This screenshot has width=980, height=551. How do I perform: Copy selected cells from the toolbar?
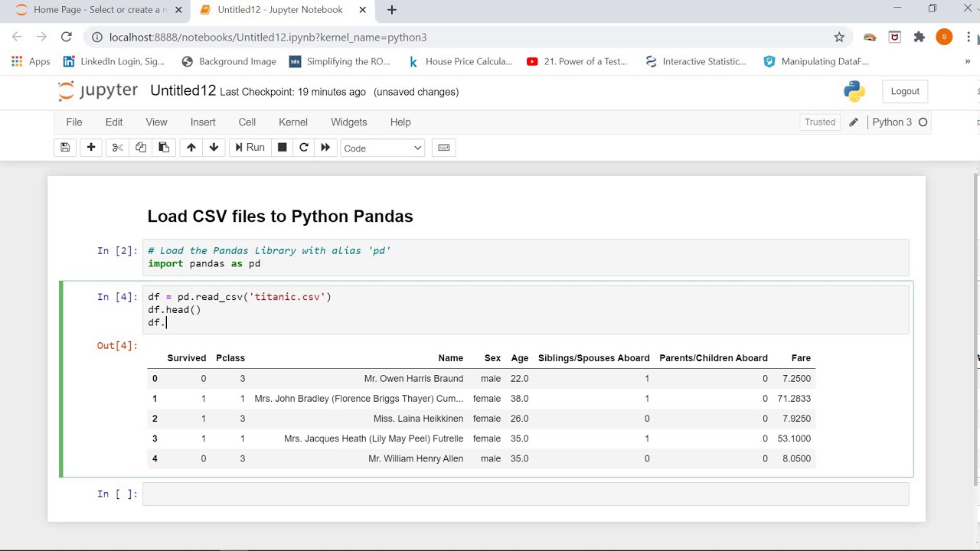pyautogui.click(x=141, y=148)
